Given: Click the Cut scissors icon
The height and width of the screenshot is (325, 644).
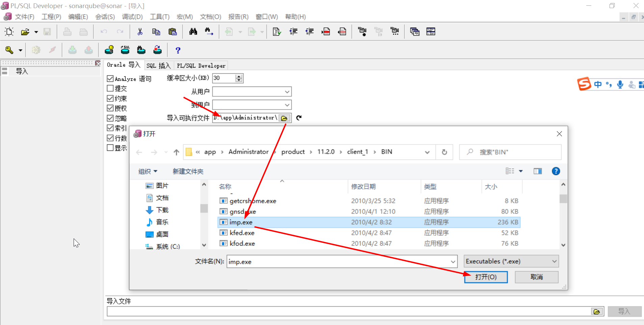Looking at the screenshot, I should 140,32.
